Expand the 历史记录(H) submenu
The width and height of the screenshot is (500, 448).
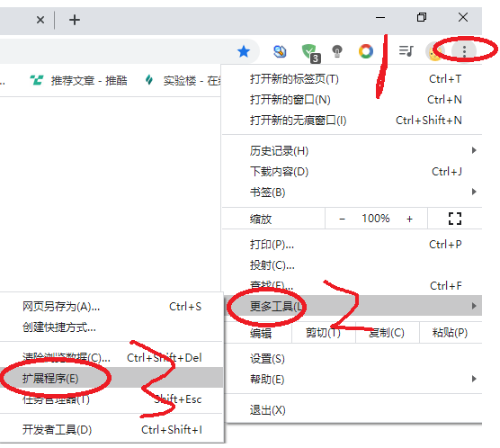coord(352,150)
